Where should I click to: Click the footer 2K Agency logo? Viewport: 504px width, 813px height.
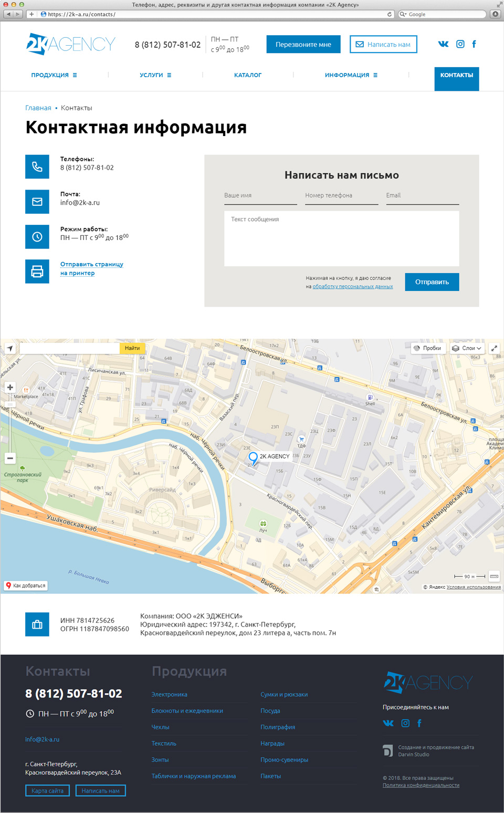pyautogui.click(x=428, y=682)
